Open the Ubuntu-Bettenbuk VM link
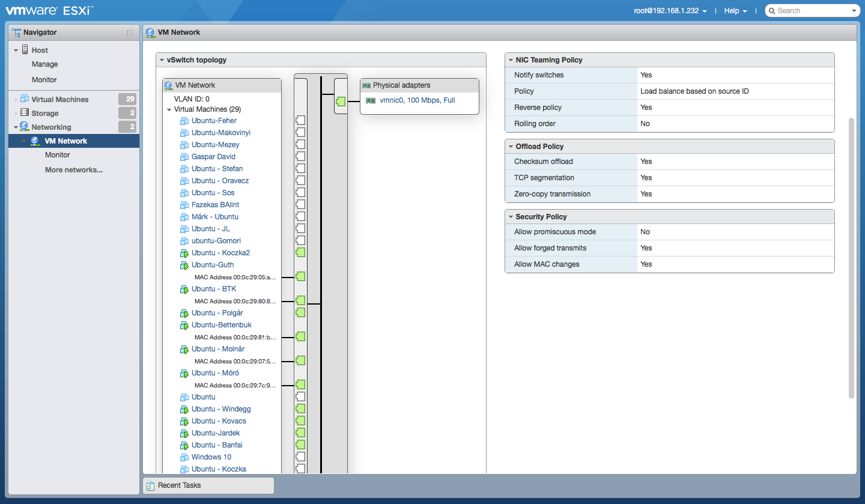865x504 pixels. 222,325
